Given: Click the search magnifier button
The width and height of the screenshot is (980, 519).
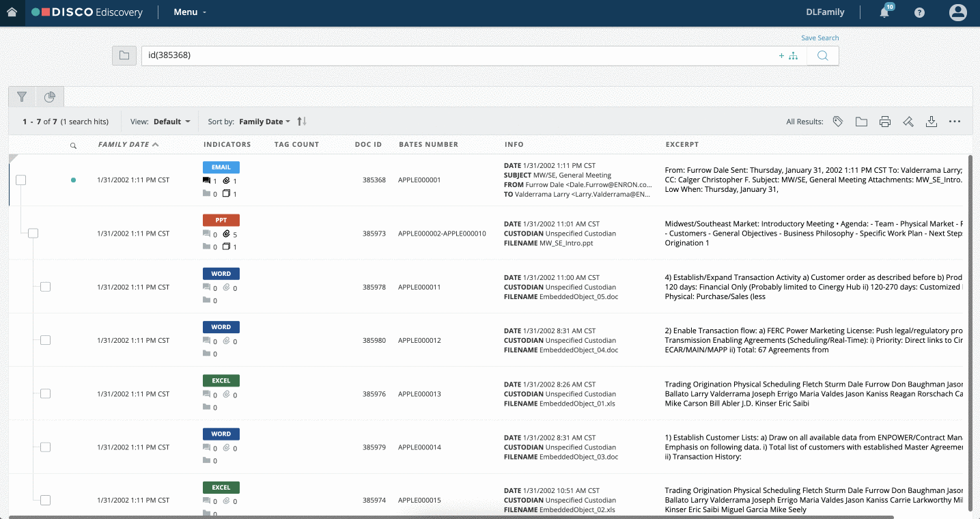Looking at the screenshot, I should coord(822,56).
